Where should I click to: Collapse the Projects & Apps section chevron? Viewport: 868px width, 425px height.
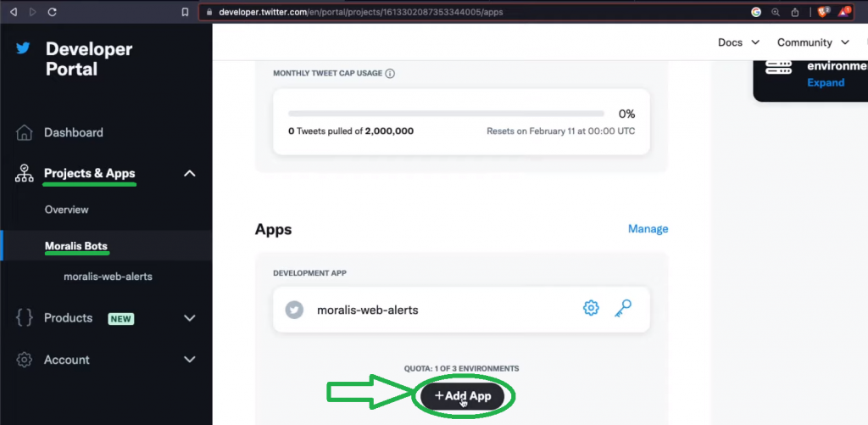tap(189, 173)
